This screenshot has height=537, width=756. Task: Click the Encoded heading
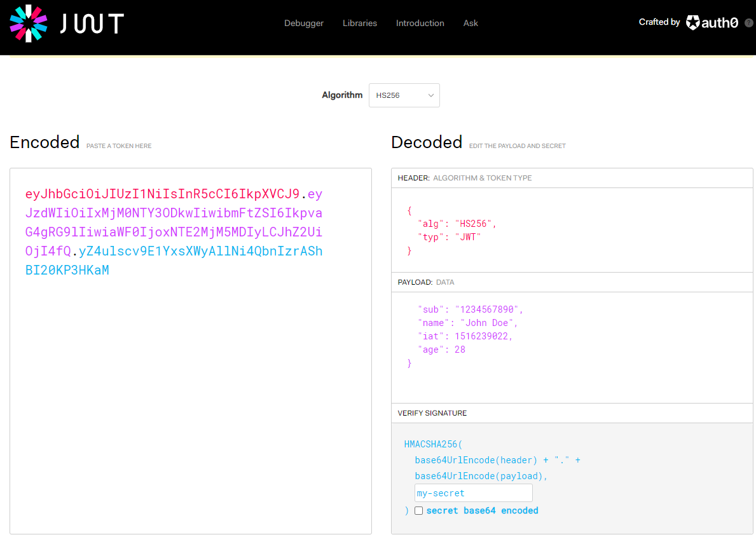(x=45, y=142)
